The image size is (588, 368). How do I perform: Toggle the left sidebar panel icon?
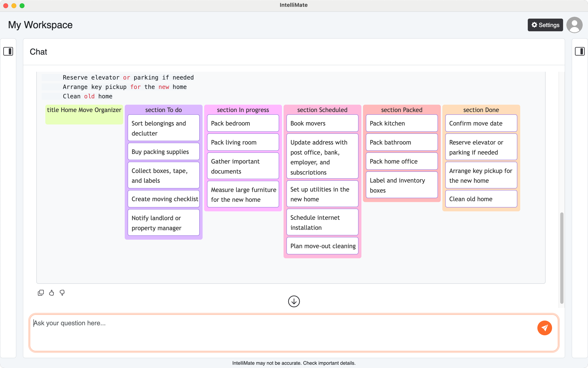tap(8, 51)
